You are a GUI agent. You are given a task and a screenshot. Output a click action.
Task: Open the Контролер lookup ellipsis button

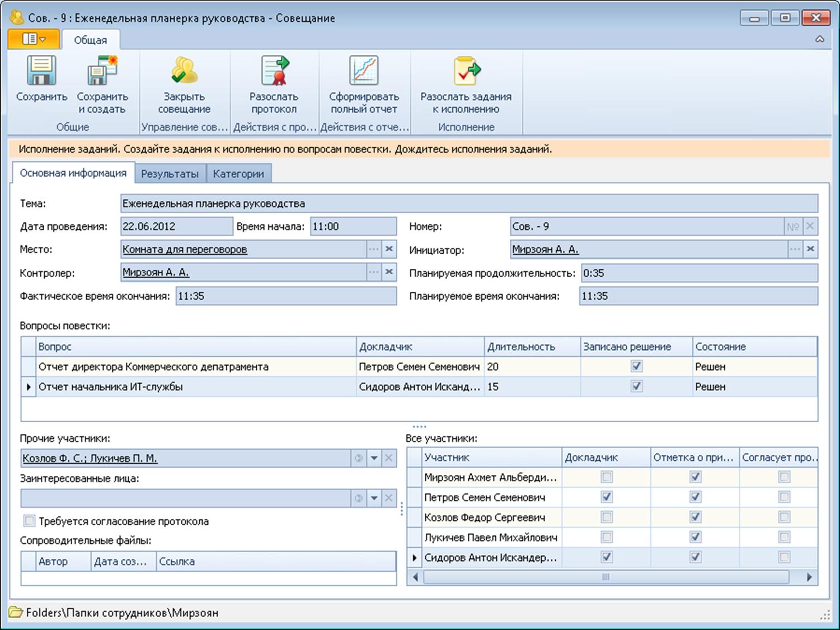tap(374, 272)
